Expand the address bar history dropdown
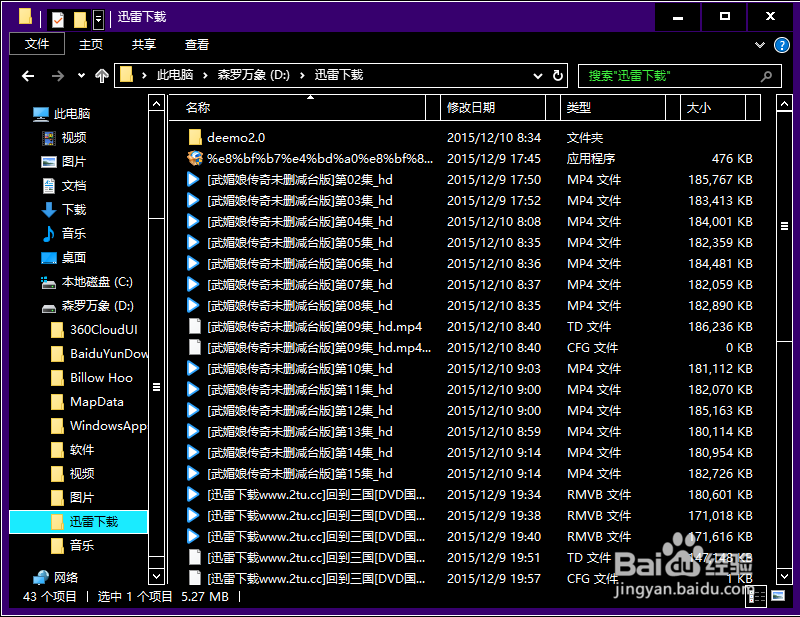Screen dimensions: 800x617 [538, 76]
